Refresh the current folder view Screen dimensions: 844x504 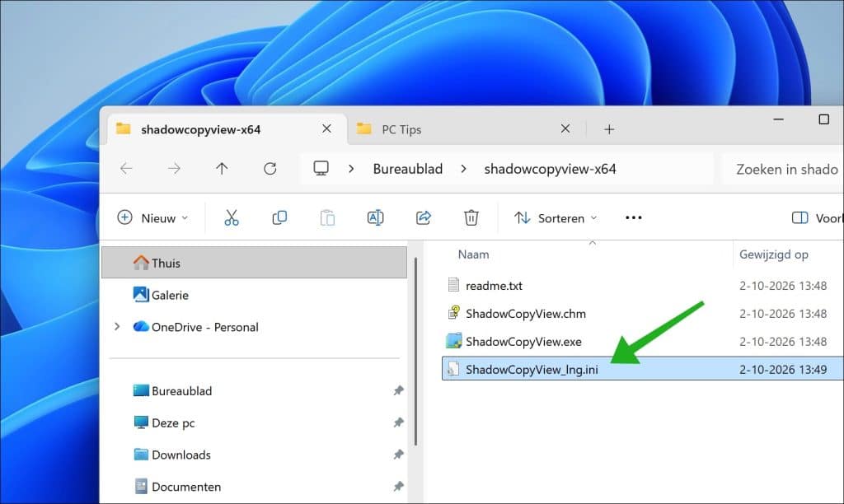(270, 169)
